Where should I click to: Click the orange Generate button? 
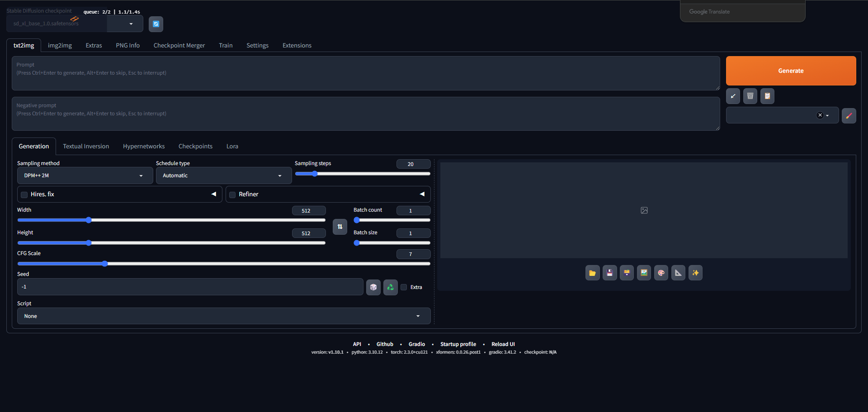click(791, 71)
